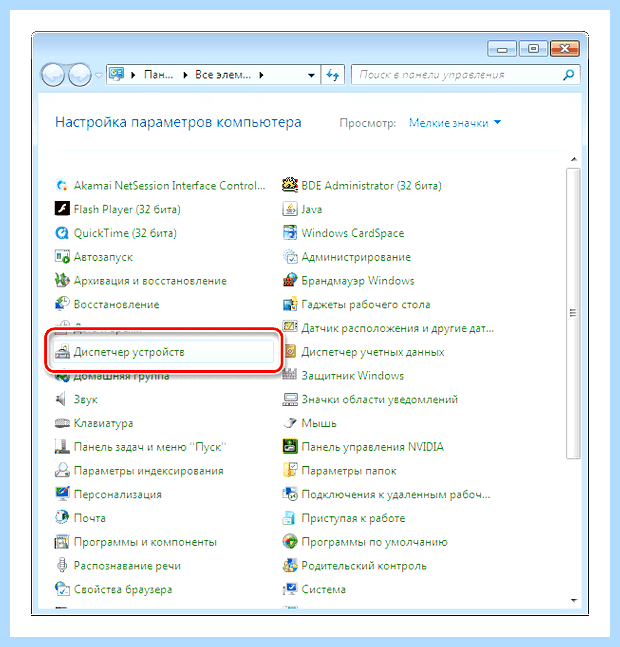Screen dimensions: 620x647
Task: Click the Распознавание речи microphone icon
Action: tap(62, 565)
